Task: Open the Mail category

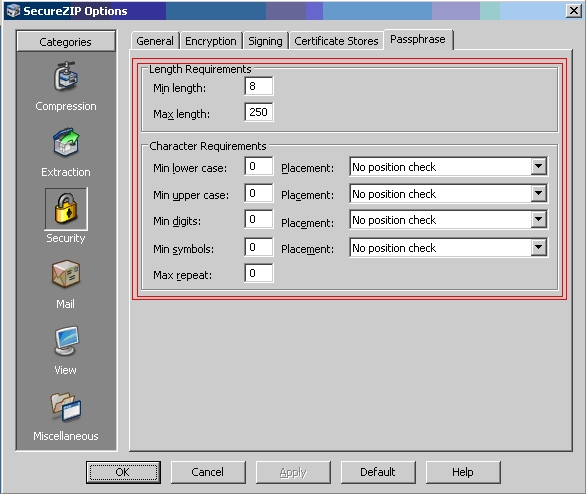Action: pos(66,284)
